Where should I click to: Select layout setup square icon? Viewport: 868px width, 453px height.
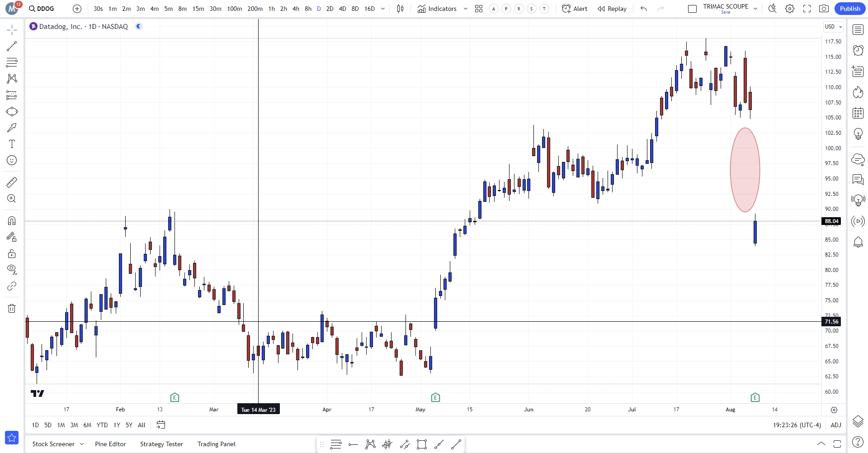[692, 9]
